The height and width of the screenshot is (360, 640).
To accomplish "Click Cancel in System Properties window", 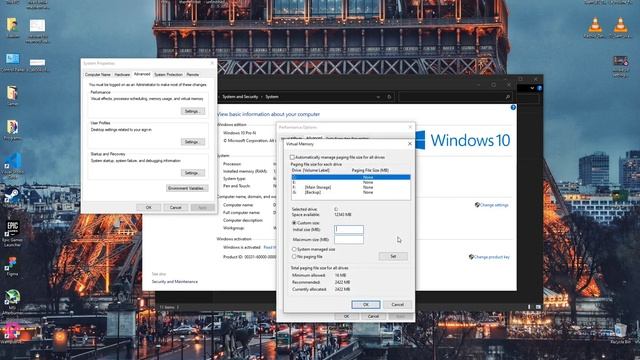I will click(176, 207).
